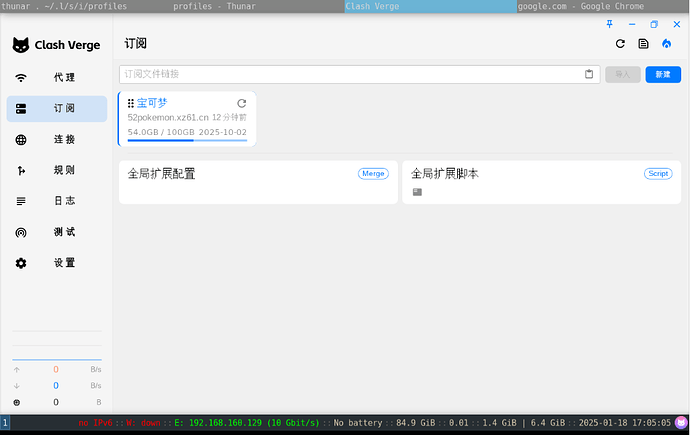Click the 192.168.168.129 ethernet status

click(x=246, y=423)
